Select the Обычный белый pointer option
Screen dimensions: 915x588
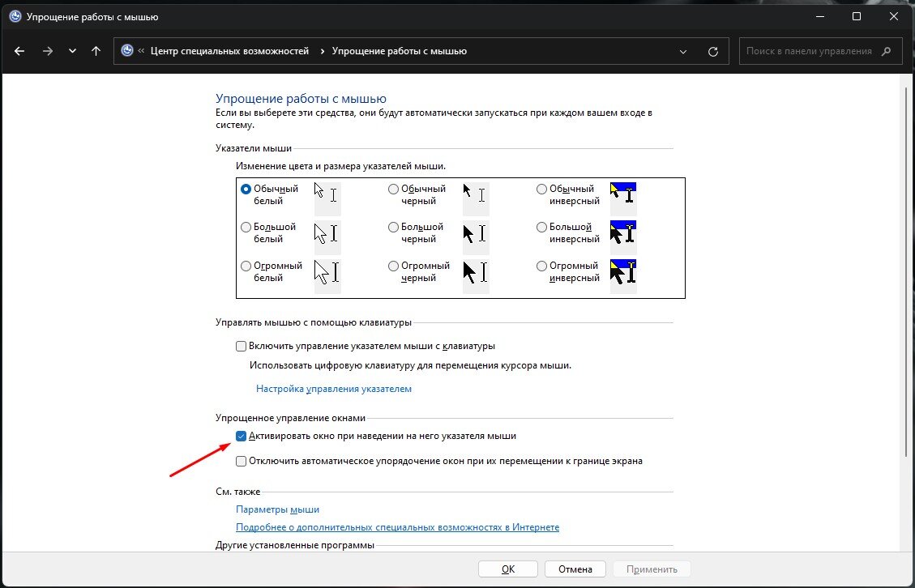(x=246, y=189)
